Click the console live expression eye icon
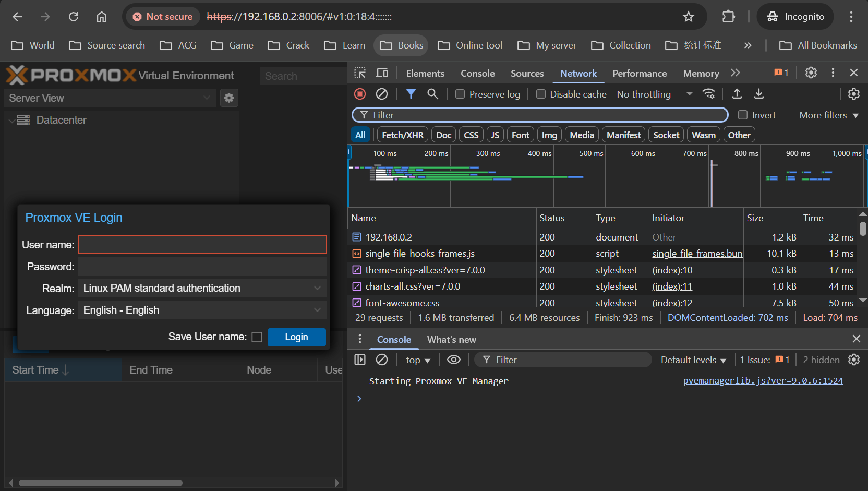 pyautogui.click(x=454, y=360)
